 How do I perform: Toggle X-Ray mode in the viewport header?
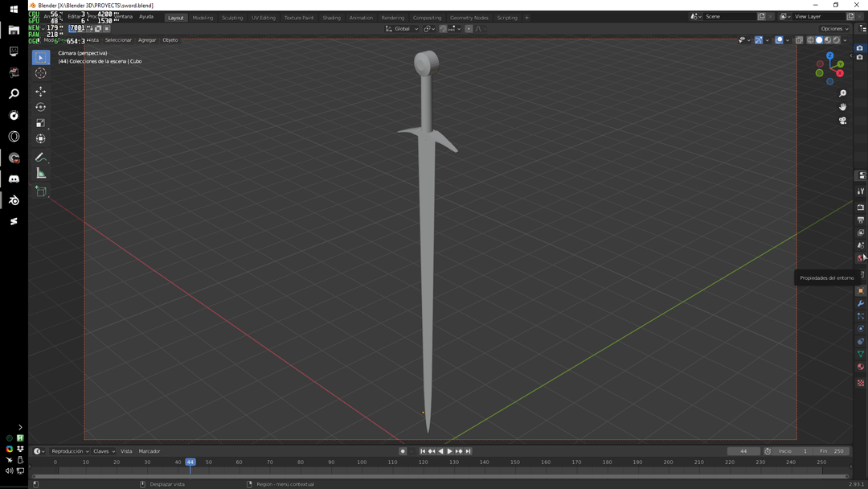tap(799, 39)
